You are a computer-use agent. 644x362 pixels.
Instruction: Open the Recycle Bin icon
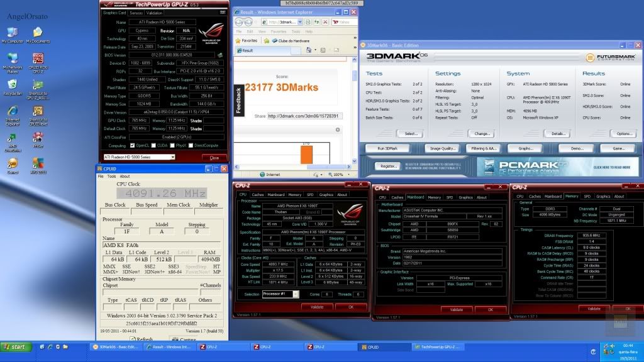(x=12, y=84)
